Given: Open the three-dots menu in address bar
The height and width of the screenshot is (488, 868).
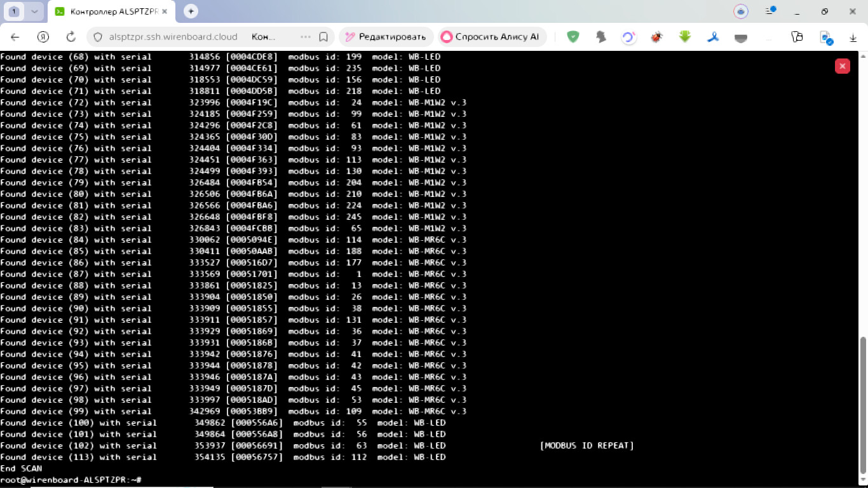Looking at the screenshot, I should click(305, 37).
